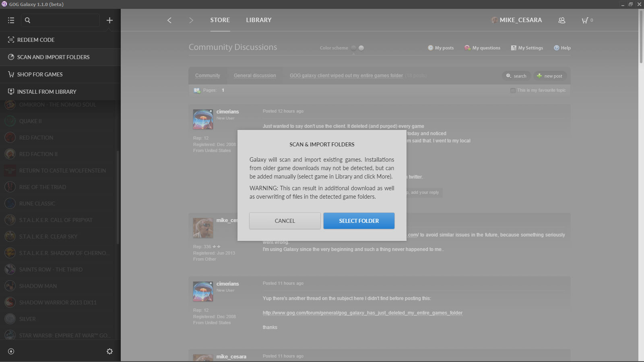This screenshot has height=362, width=644.
Task: Click the Rune Classic game icon
Action: pos(10,204)
